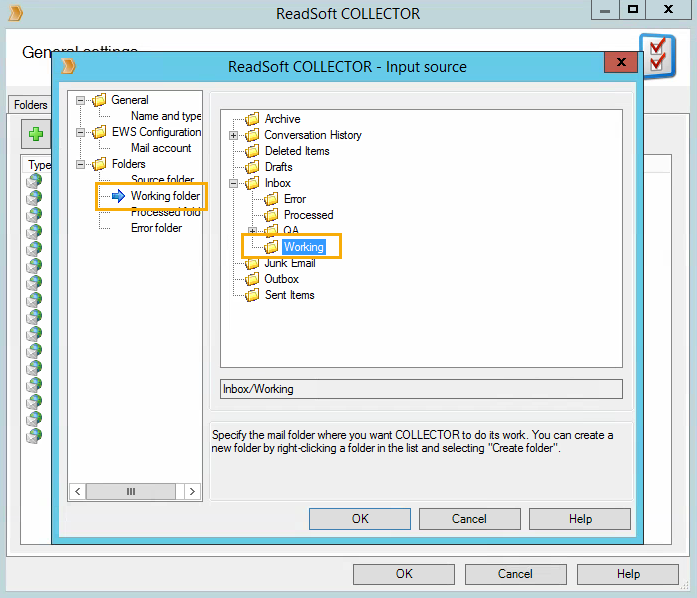Expand the Conversation History folder node
Image resolution: width=697 pixels, height=598 pixels.
click(x=233, y=135)
